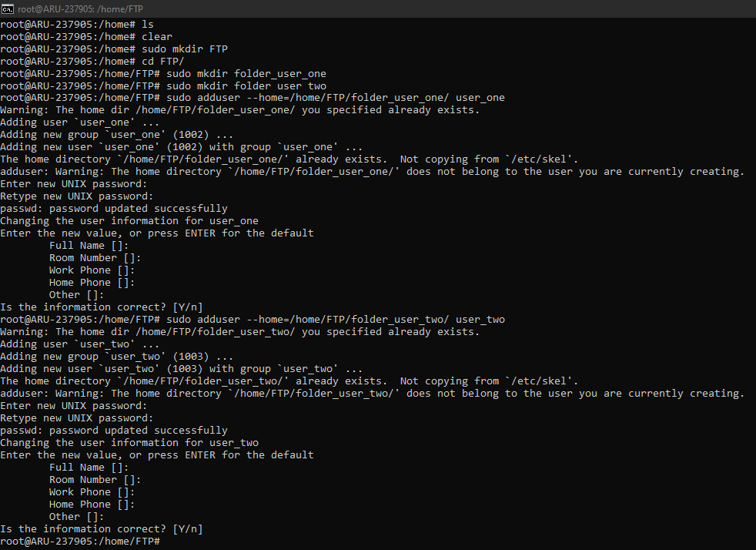This screenshot has height=550, width=756.
Task: Click the 'clear' command text
Action: (x=157, y=36)
